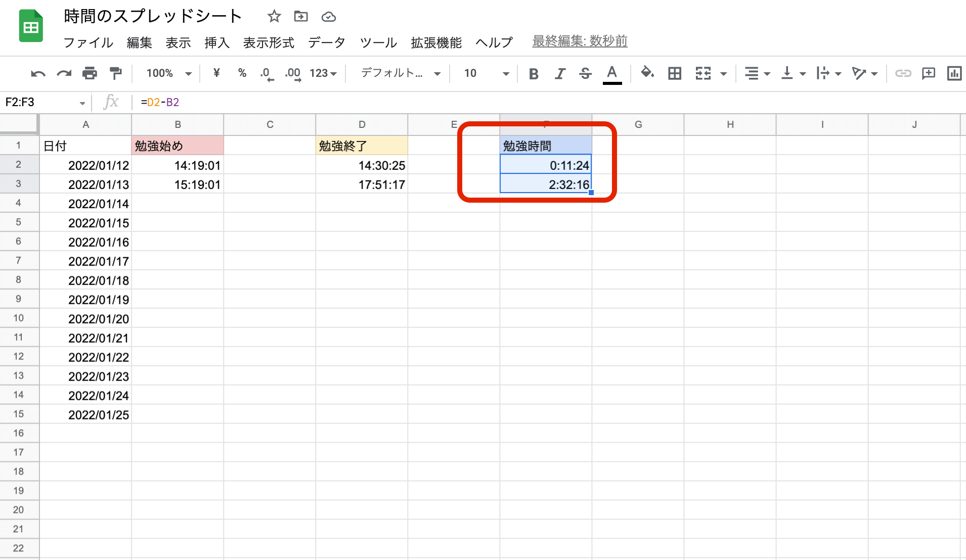The height and width of the screenshot is (560, 966).
Task: Click the insert comment icon
Action: pos(929,74)
